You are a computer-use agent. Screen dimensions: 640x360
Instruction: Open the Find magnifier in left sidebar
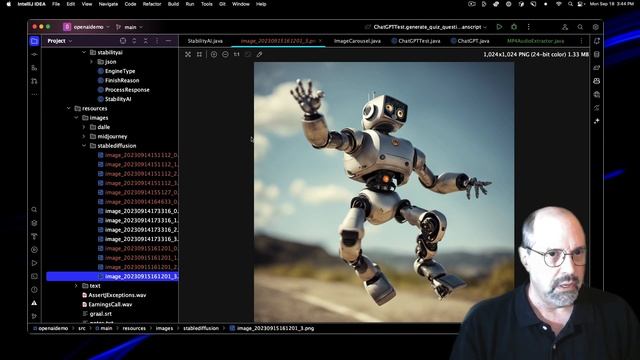point(34,210)
